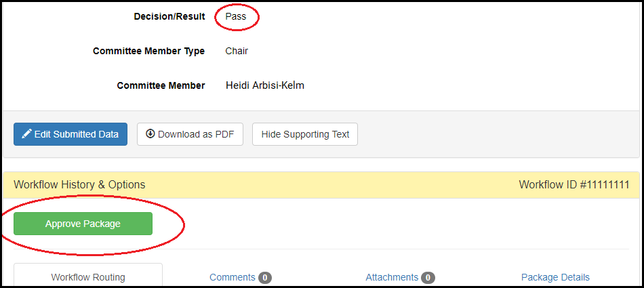The height and width of the screenshot is (288, 644).
Task: Click the Committee Member field label
Action: [161, 85]
